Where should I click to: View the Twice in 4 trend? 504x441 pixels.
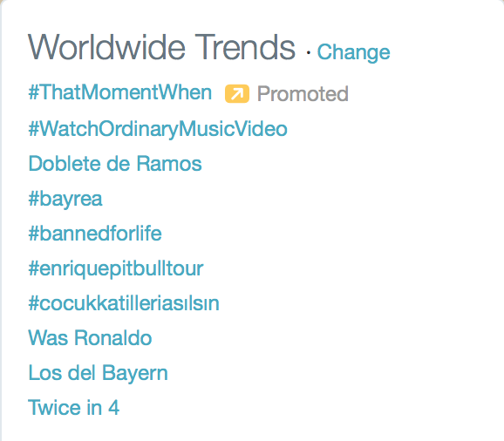(73, 408)
